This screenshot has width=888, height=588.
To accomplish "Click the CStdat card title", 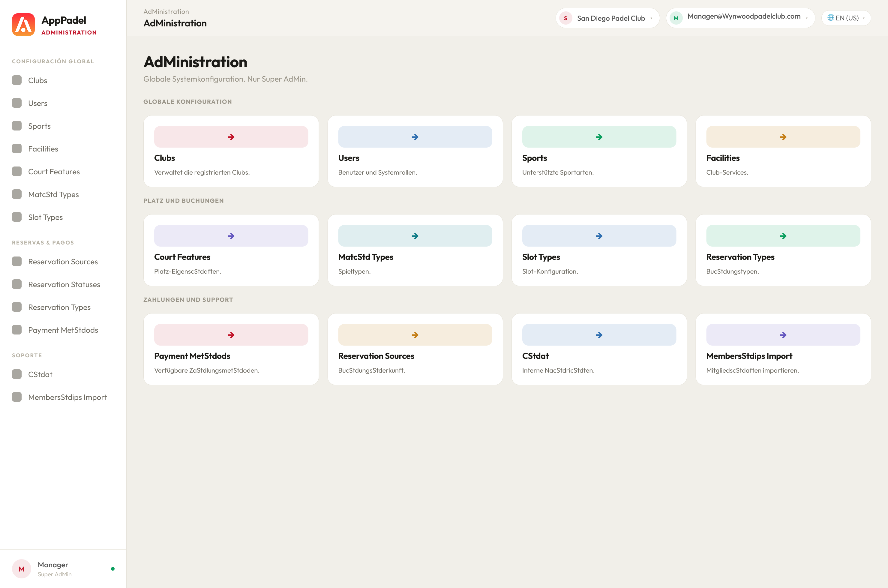I will [x=535, y=356].
